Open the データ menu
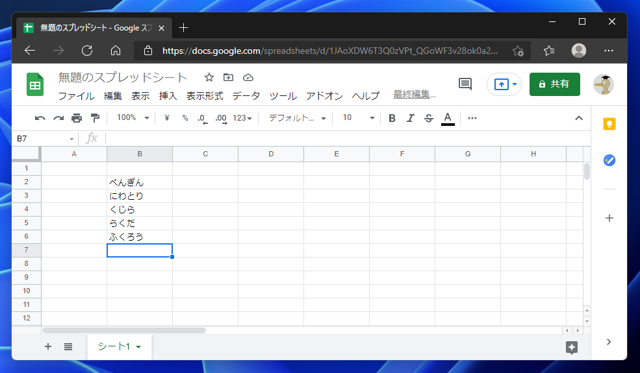 [x=246, y=96]
